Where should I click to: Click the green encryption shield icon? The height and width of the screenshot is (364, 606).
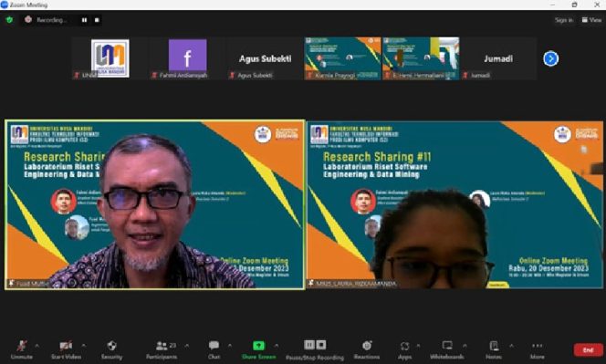coord(9,20)
